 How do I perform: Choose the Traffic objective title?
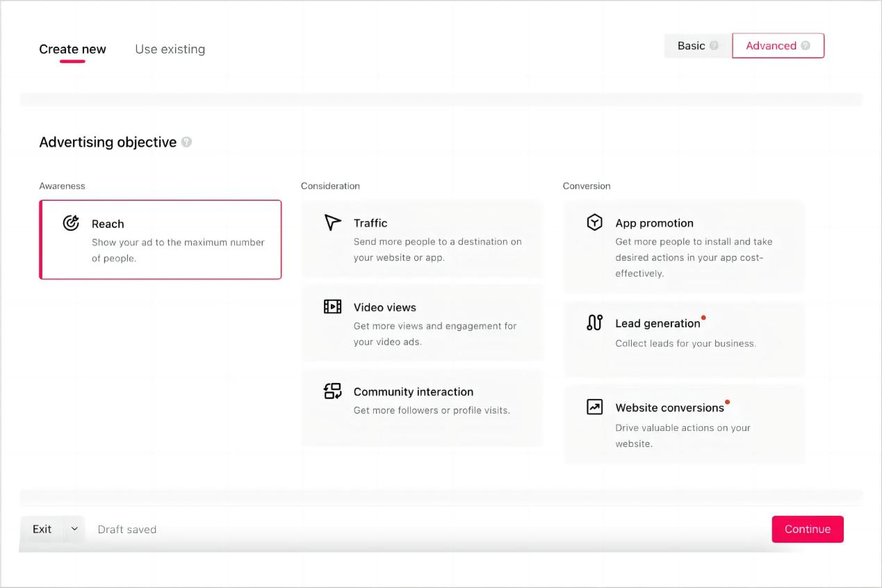370,223
